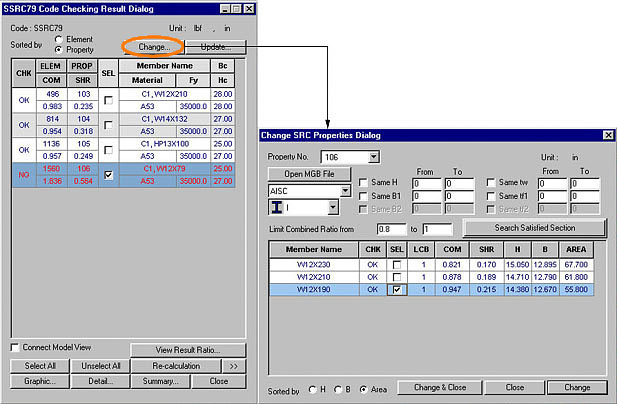Select the W12X210 row in section table
Image resolution: width=617 pixels, height=404 pixels.
pos(313,276)
